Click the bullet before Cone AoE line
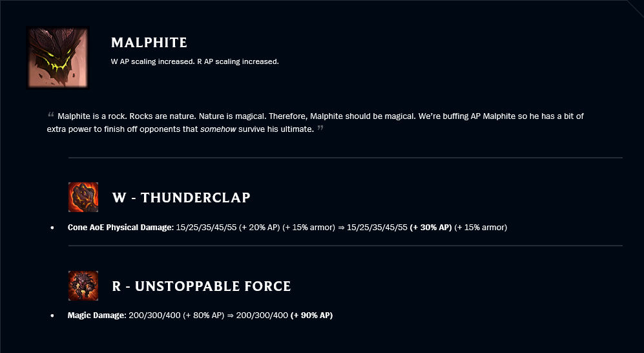 coord(52,228)
